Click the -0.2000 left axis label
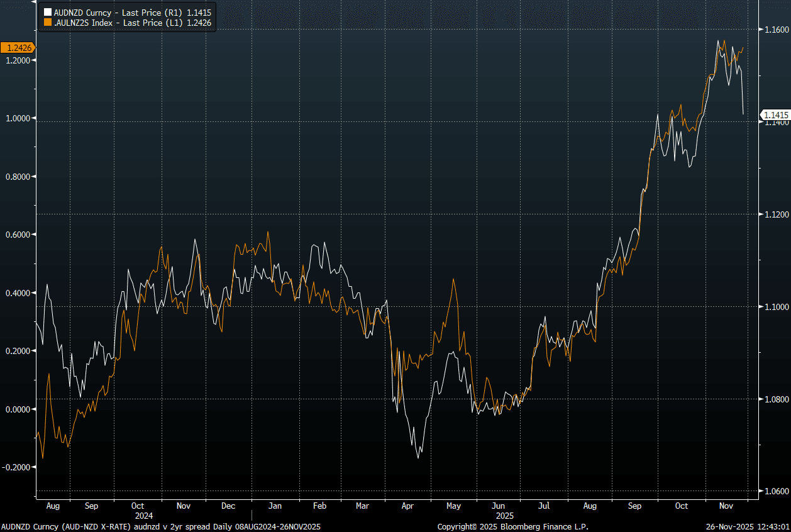The width and height of the screenshot is (791, 532). pyautogui.click(x=18, y=467)
